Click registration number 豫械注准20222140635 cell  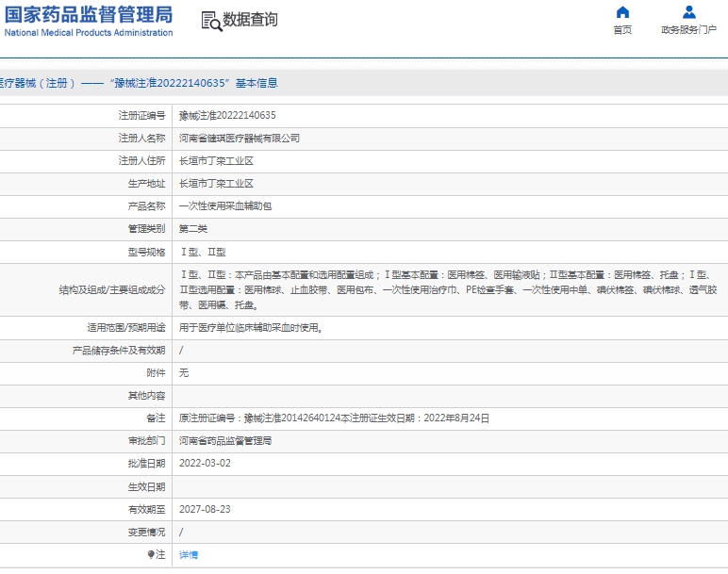click(227, 116)
